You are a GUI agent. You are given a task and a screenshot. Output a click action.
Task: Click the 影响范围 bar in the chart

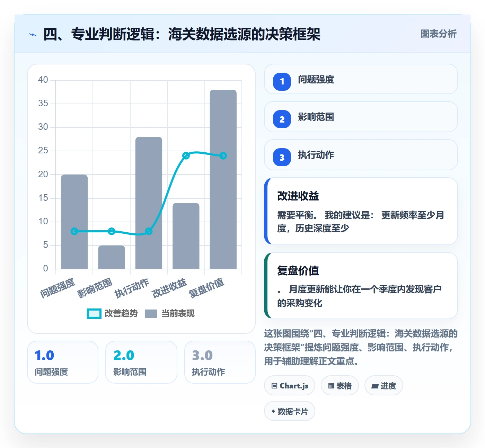coord(112,257)
